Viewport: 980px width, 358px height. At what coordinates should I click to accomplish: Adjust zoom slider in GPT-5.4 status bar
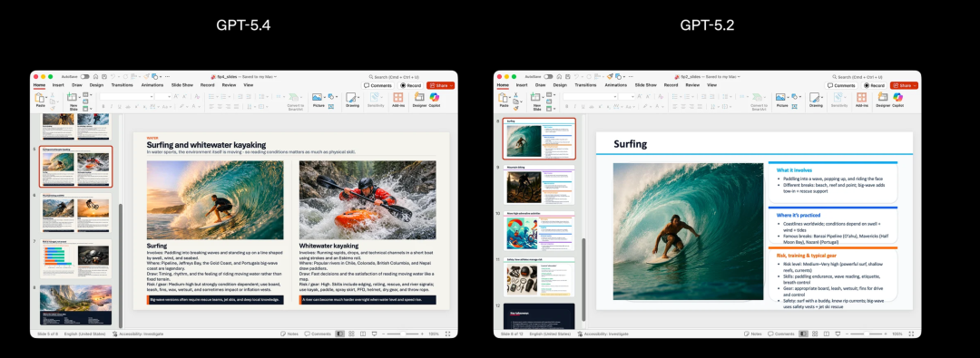click(403, 334)
